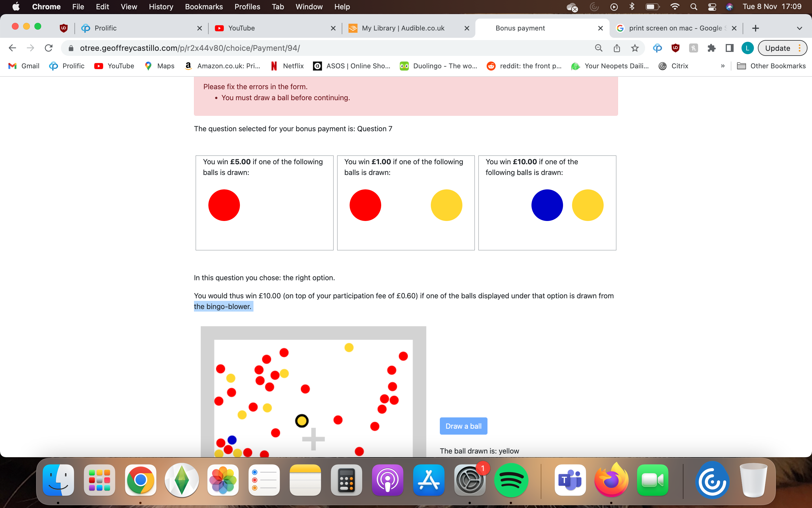Viewport: 812px width, 508px height.
Task: Open the Prolific extension icon
Action: pos(657,48)
